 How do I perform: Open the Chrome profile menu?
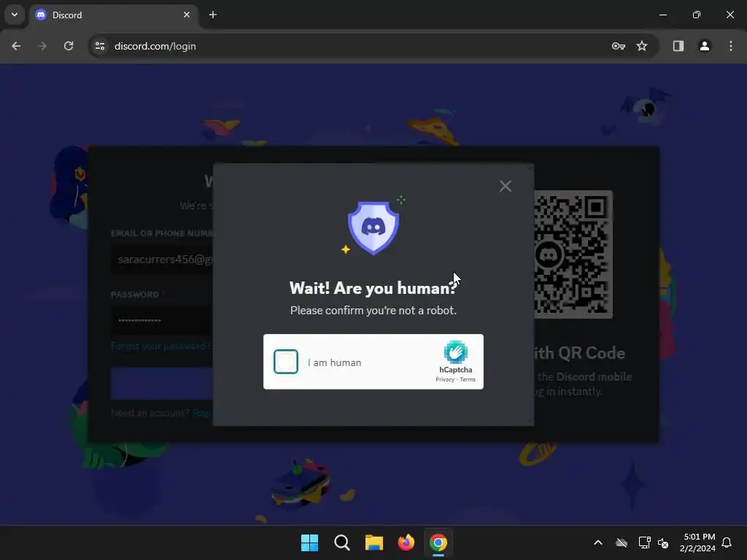point(705,46)
